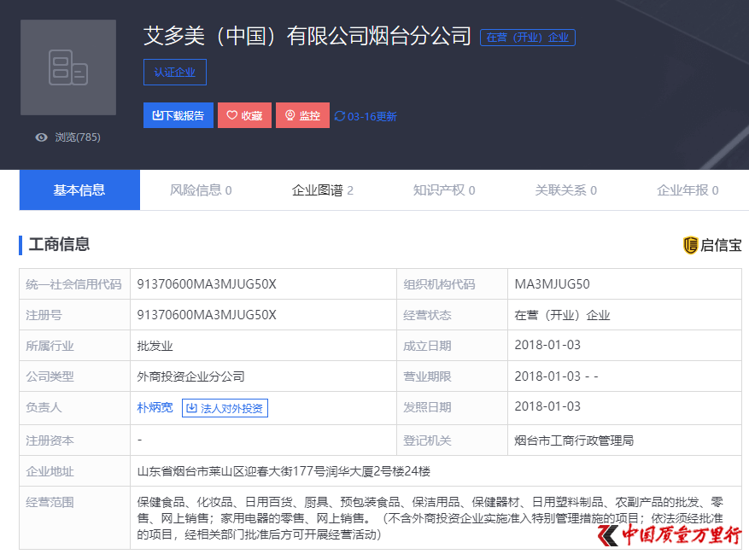Screen dimensions: 749x560
Task: Click the 经营范围 description text
Action: (430, 518)
